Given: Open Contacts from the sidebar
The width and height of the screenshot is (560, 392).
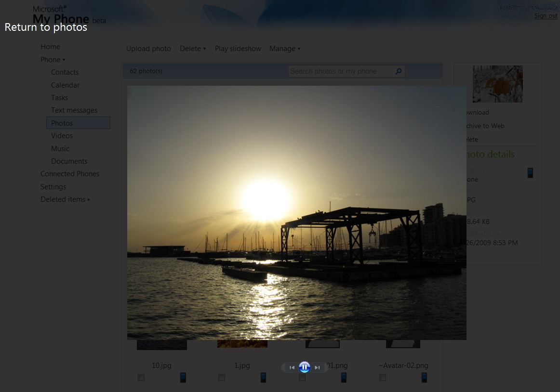Looking at the screenshot, I should (x=65, y=72).
